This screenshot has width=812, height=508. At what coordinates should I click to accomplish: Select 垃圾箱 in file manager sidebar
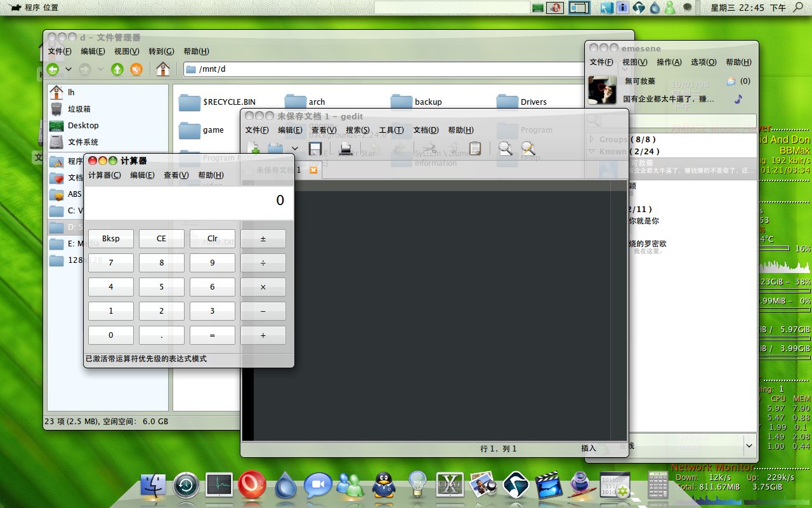point(108,109)
